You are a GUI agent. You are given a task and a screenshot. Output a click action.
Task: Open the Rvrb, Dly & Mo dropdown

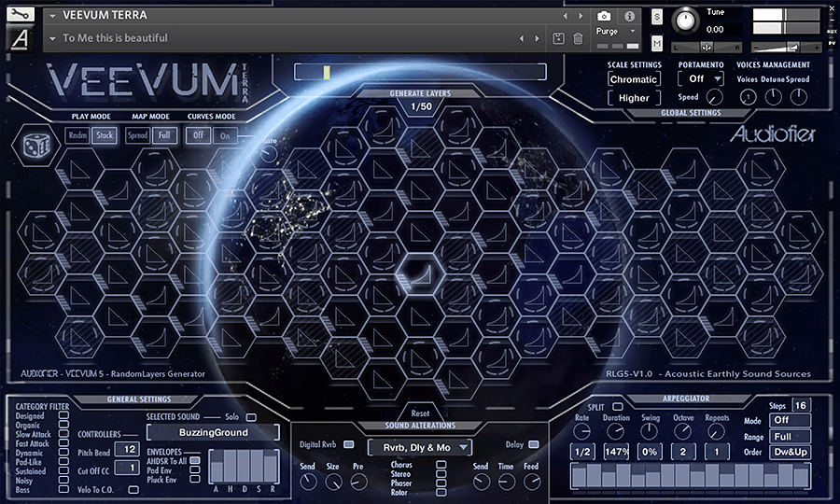pos(419,447)
